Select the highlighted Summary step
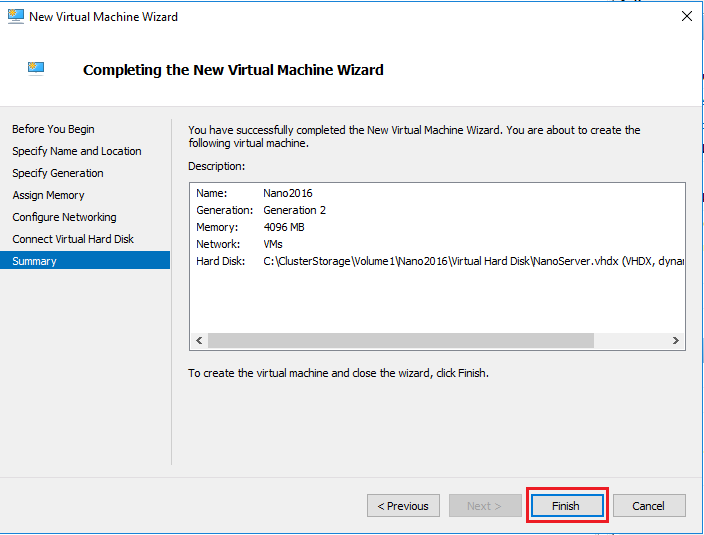The height and width of the screenshot is (535, 704). [x=35, y=261]
